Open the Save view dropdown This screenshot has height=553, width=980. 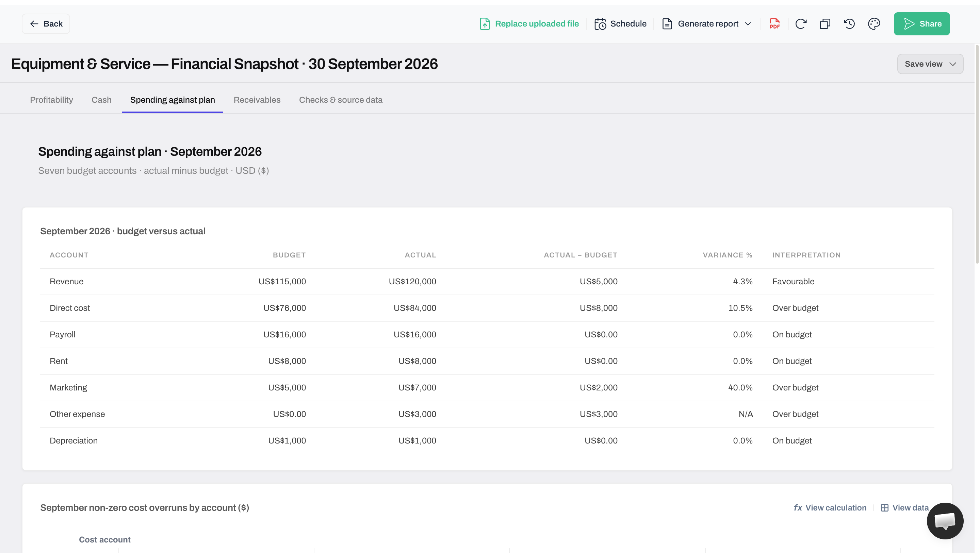pos(930,64)
